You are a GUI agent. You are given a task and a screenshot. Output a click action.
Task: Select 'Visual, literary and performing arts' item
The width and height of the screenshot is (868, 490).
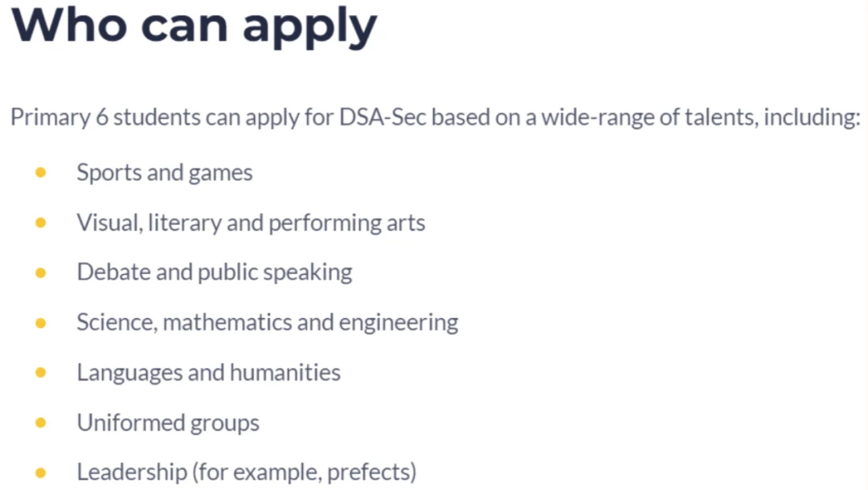(251, 223)
